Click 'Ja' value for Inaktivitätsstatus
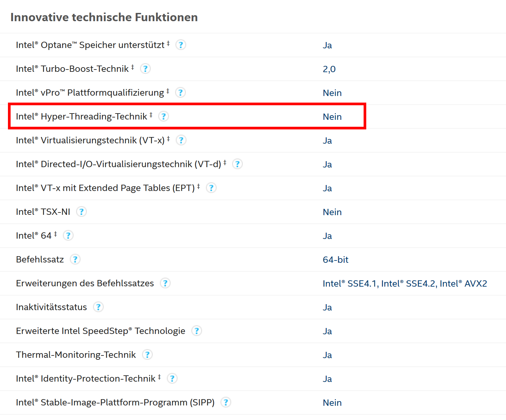 pos(327,307)
